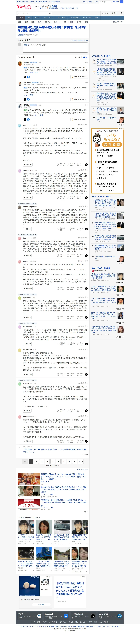The image size is (140, 644).
Task: Expand 返信32件 replies on itb's comment
Action: point(28,374)
